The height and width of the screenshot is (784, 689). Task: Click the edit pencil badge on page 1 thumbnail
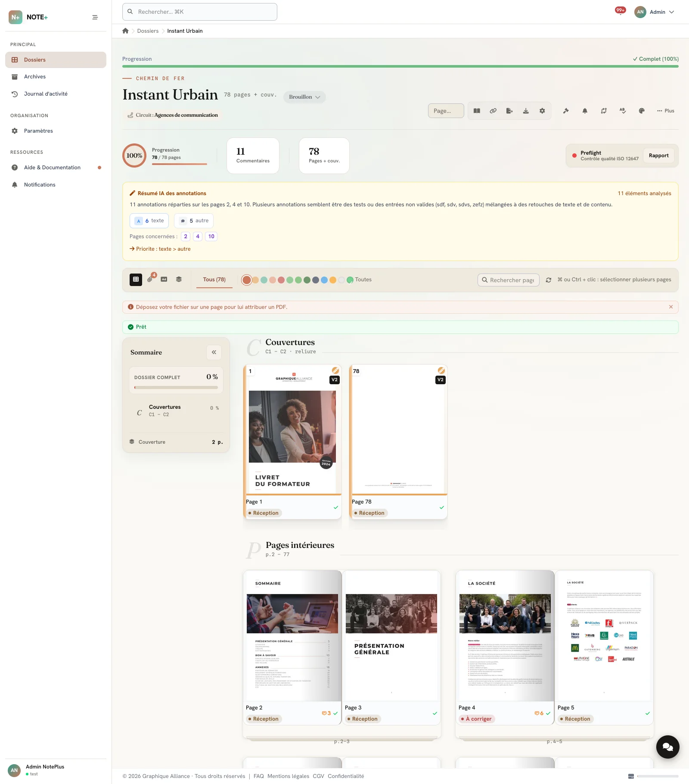[335, 370]
